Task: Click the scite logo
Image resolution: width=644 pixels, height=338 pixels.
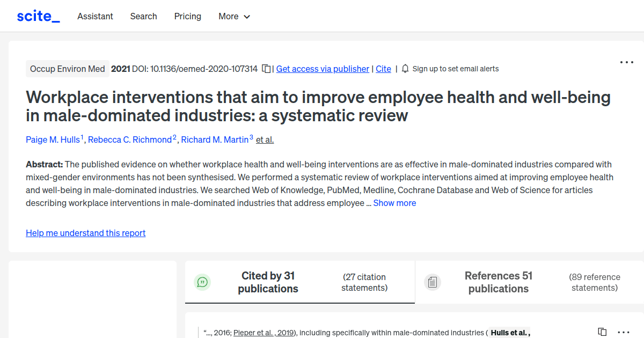Action: click(38, 16)
